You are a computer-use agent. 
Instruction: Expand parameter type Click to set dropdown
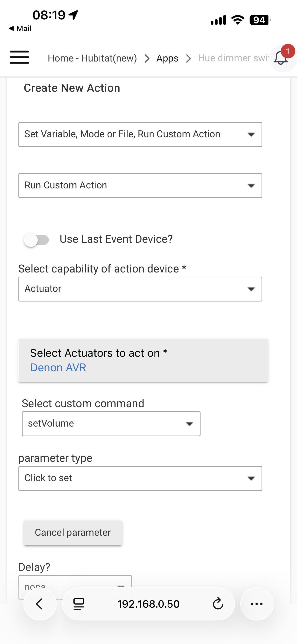click(140, 478)
